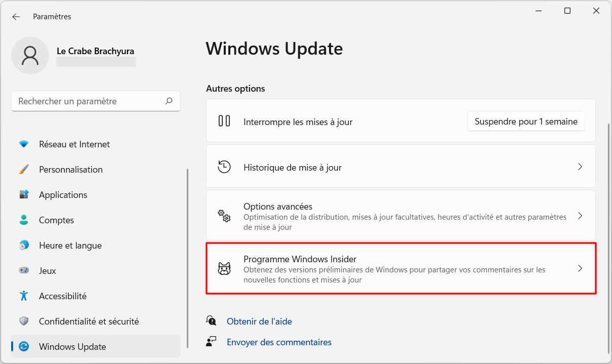Open Jeux settings
Image resolution: width=612 pixels, height=364 pixels.
(96, 271)
